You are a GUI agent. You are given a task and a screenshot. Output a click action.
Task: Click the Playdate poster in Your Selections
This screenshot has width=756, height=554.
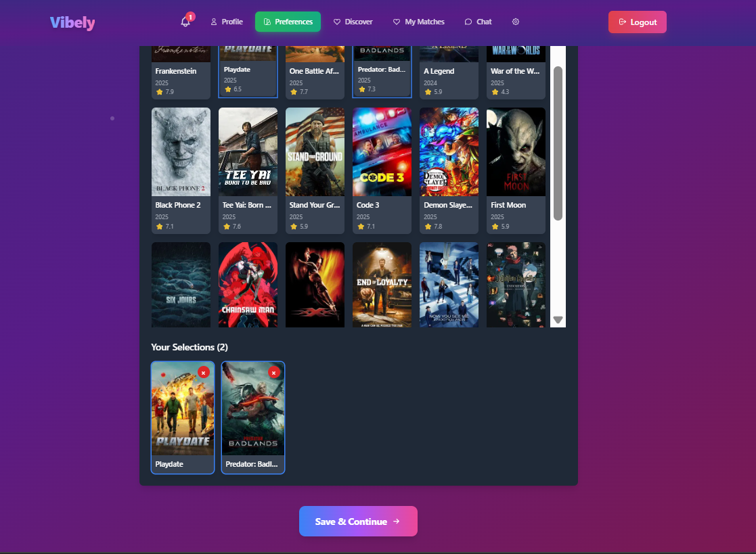click(183, 409)
